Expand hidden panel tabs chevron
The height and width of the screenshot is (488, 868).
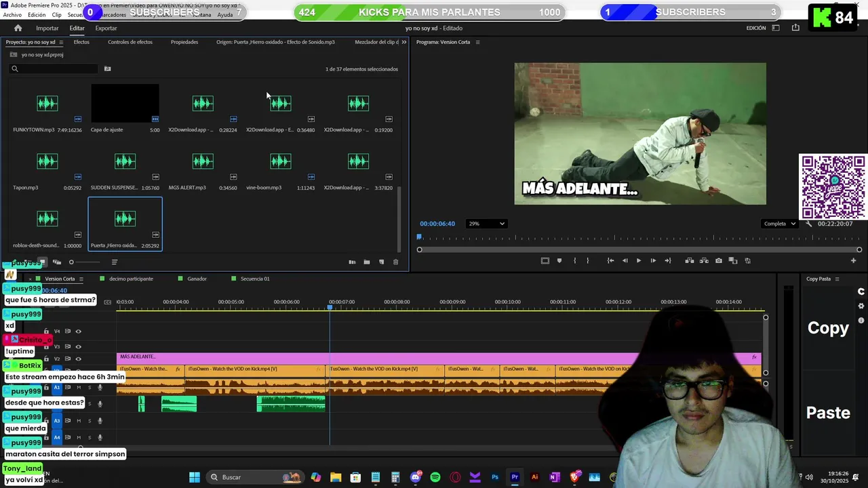coord(404,42)
